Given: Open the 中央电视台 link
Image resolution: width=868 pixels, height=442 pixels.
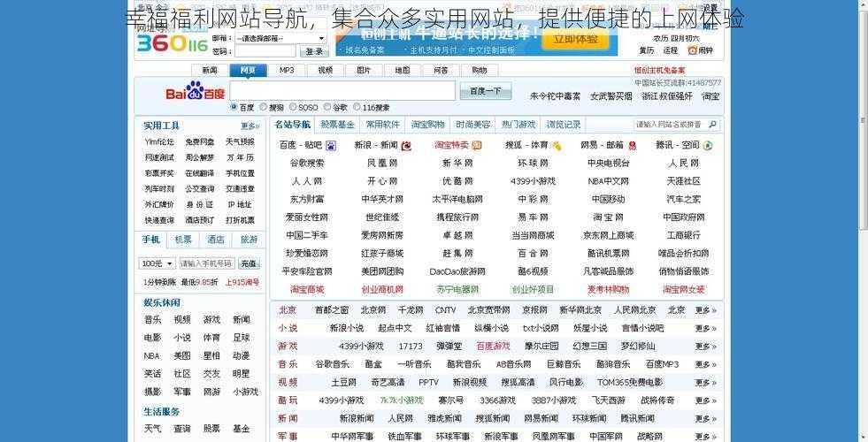Looking at the screenshot, I should click(609, 164).
